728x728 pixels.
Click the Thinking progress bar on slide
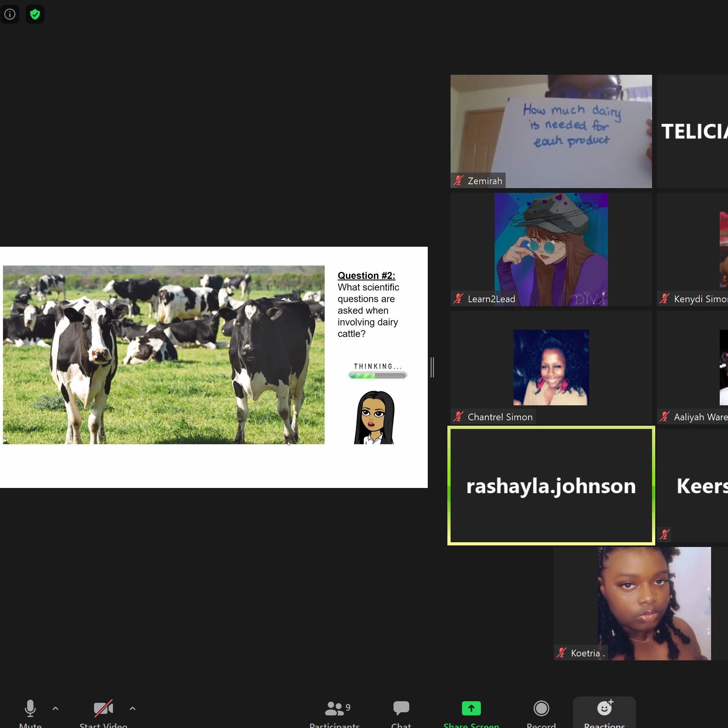tap(378, 375)
